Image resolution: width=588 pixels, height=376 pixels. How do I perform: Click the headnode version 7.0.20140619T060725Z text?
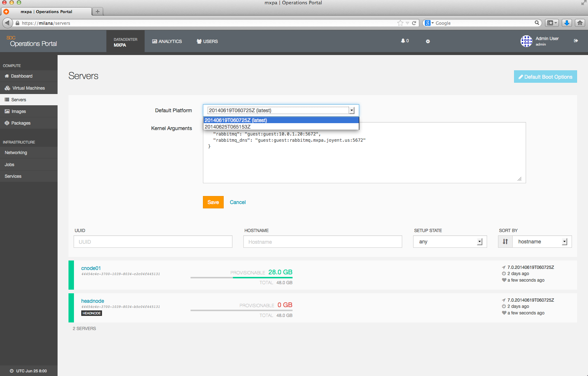[x=530, y=300]
